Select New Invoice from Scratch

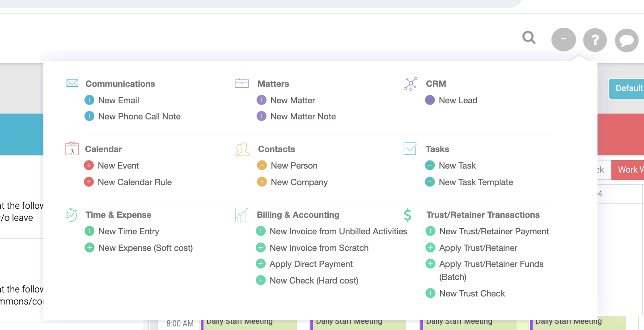[319, 248]
